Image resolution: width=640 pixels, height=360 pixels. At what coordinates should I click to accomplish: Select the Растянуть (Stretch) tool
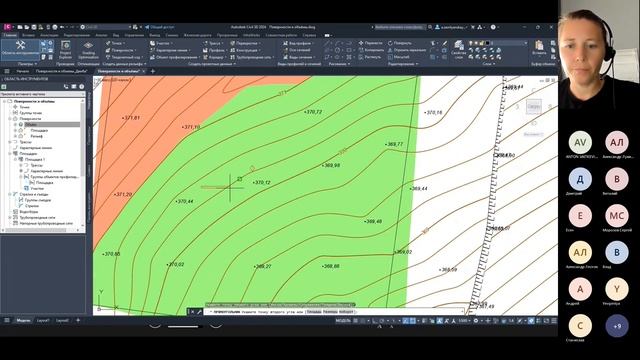pyautogui.click(x=369, y=58)
